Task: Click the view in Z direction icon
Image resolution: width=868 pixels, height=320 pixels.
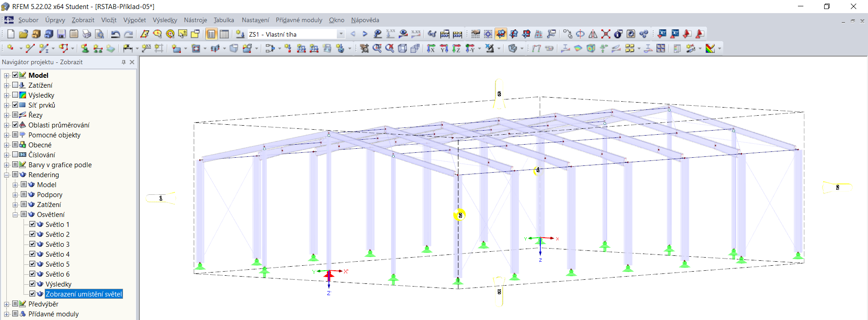Action: click(x=457, y=48)
